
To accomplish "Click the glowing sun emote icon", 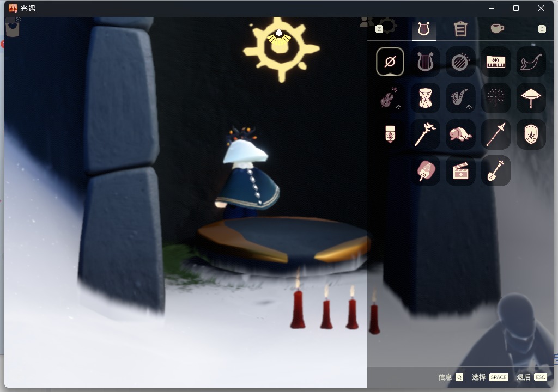I will 281,49.
